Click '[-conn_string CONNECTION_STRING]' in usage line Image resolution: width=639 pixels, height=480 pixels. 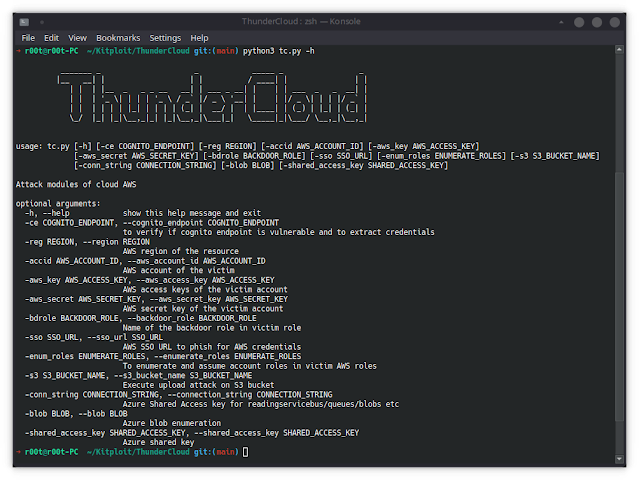(145, 165)
